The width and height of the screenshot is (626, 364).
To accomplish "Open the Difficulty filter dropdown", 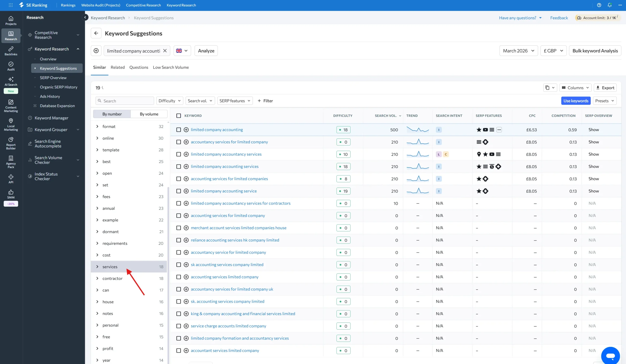I will 170,101.
